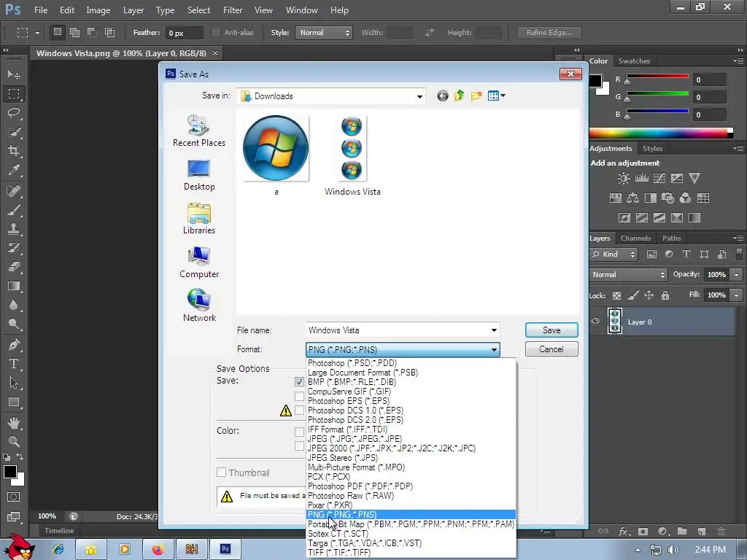Click the Save button

click(x=551, y=330)
